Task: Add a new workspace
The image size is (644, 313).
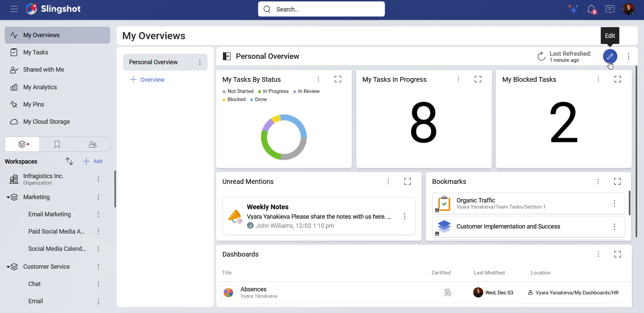Action: (x=93, y=161)
